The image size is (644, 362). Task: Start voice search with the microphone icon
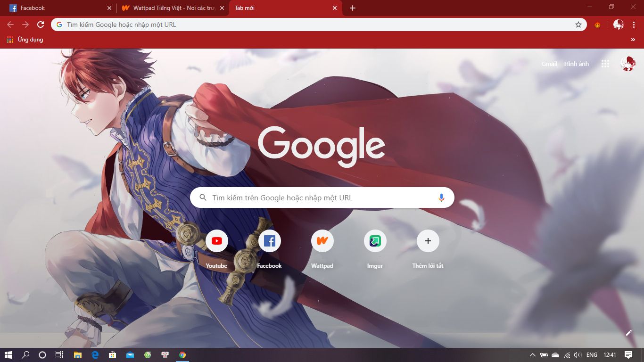tap(441, 197)
